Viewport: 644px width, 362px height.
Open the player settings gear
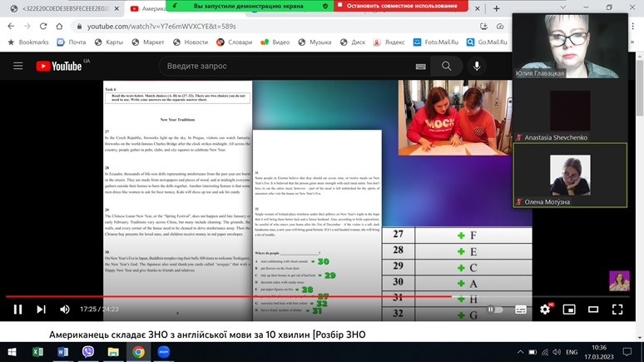pos(545,309)
